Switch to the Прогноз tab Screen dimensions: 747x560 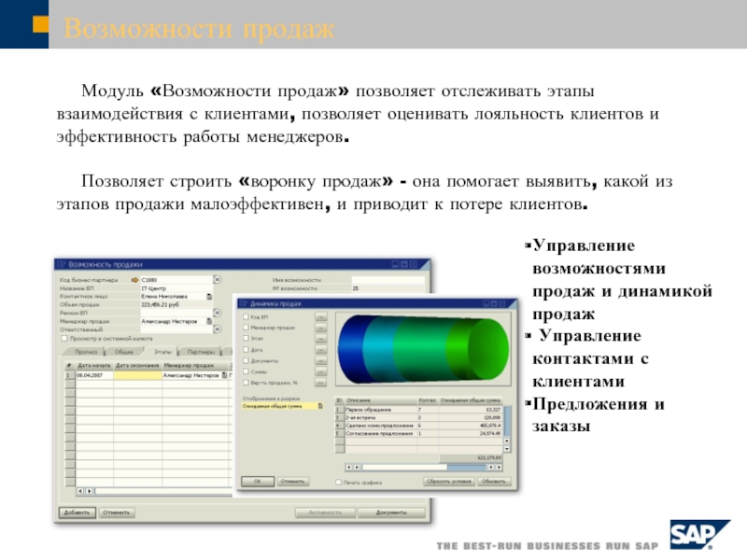tap(86, 352)
